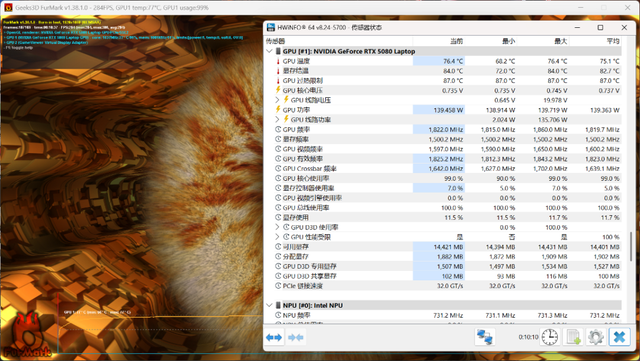Reset the elapsed timer clock icon

pos(550,337)
